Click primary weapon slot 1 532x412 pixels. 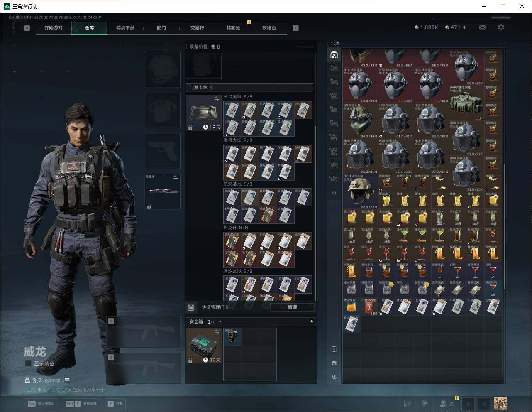point(144,332)
